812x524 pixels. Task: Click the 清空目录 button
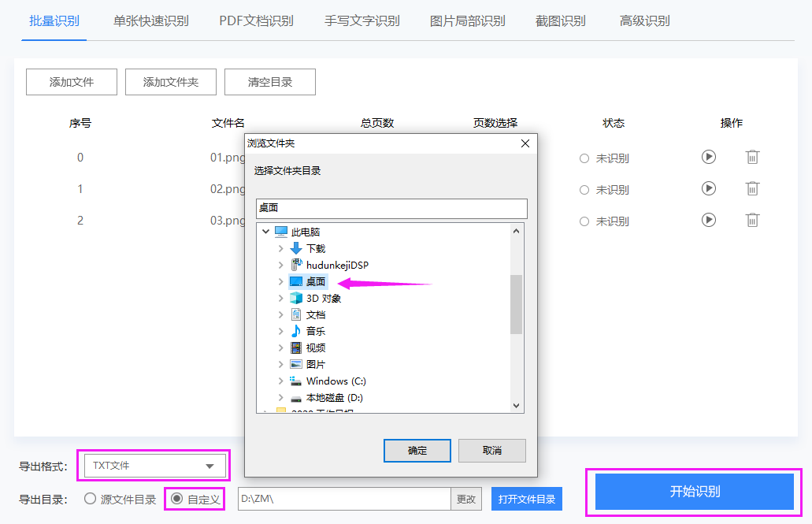tap(270, 82)
